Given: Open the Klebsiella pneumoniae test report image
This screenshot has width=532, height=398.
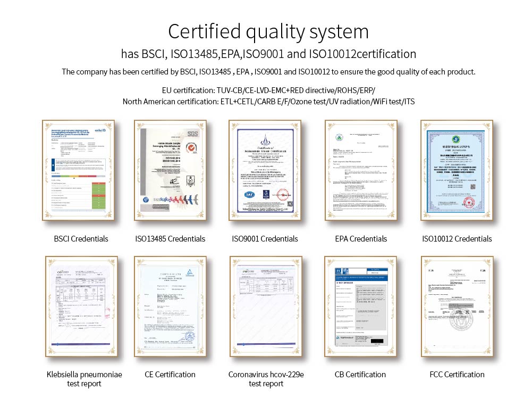Looking at the screenshot, I should click(81, 306).
